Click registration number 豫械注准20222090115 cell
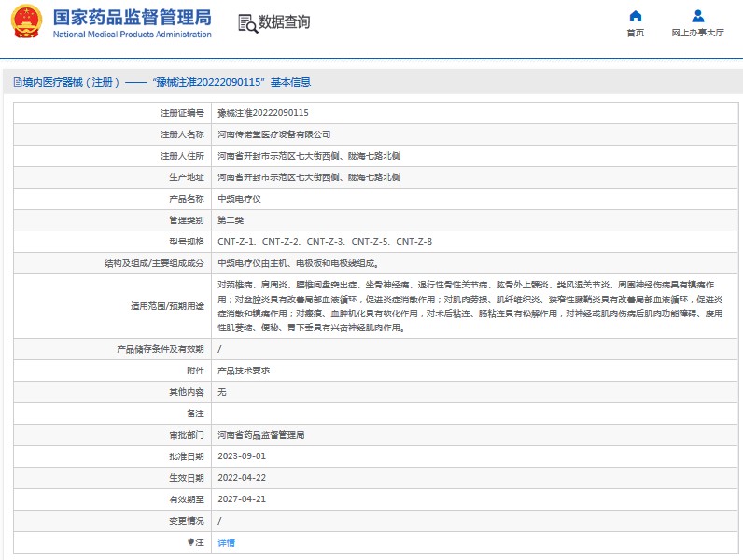Image resolution: width=743 pixels, height=560 pixels. [263, 113]
